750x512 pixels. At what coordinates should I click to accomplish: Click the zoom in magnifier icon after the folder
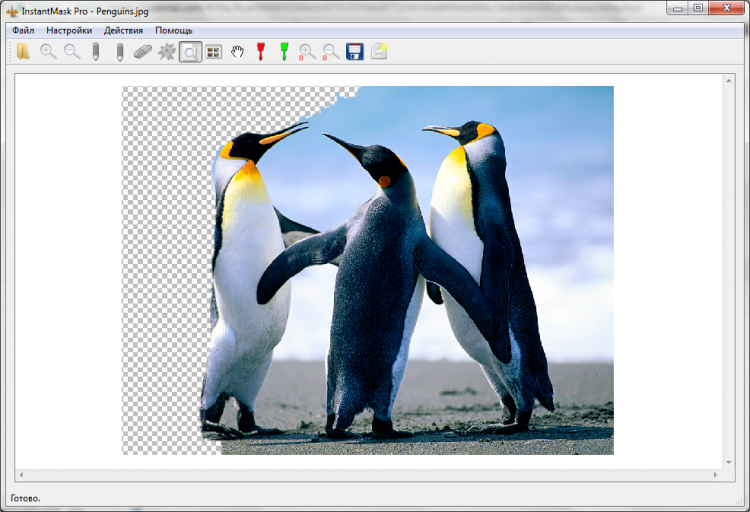[48, 51]
